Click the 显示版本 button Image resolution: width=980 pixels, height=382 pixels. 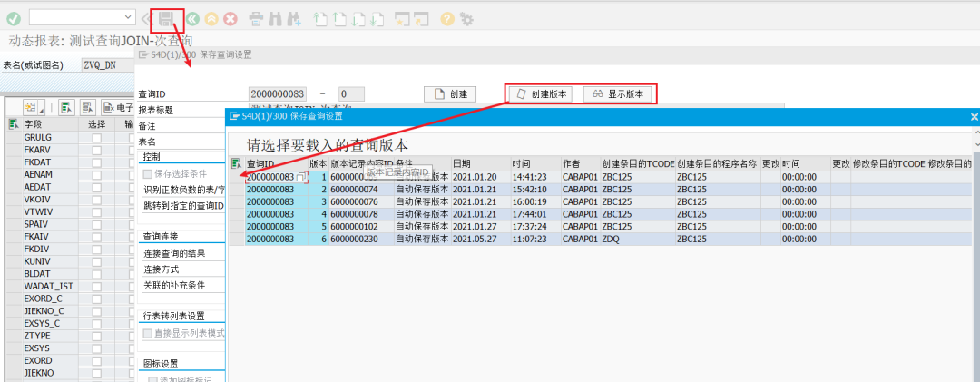point(618,94)
